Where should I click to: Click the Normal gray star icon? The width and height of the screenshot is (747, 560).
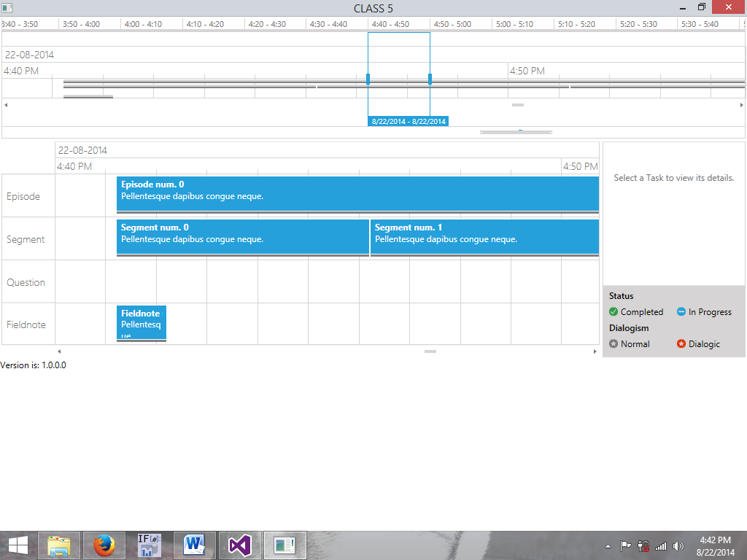tap(613, 344)
